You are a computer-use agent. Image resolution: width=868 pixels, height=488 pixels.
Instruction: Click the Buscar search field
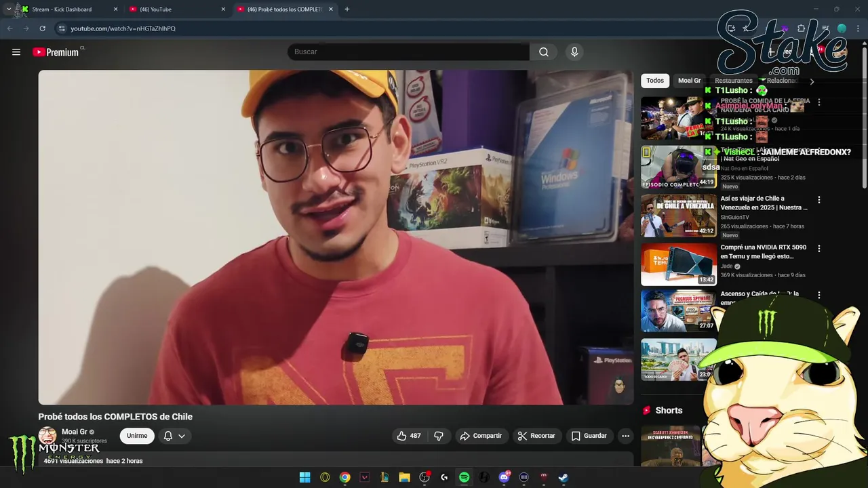point(408,52)
